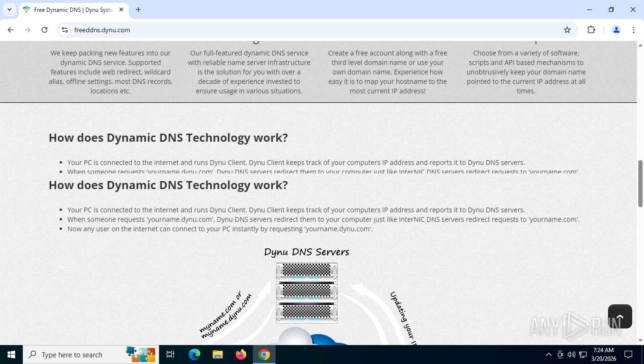Open a new browser tab
Screen dimensions: 644x364
pos(138,9)
